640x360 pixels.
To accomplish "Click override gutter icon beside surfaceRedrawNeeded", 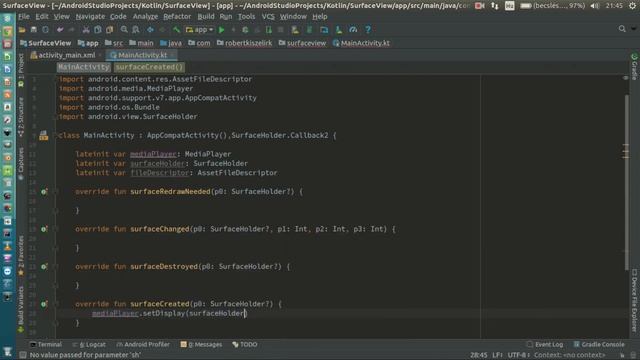I will pyautogui.click(x=44, y=191).
